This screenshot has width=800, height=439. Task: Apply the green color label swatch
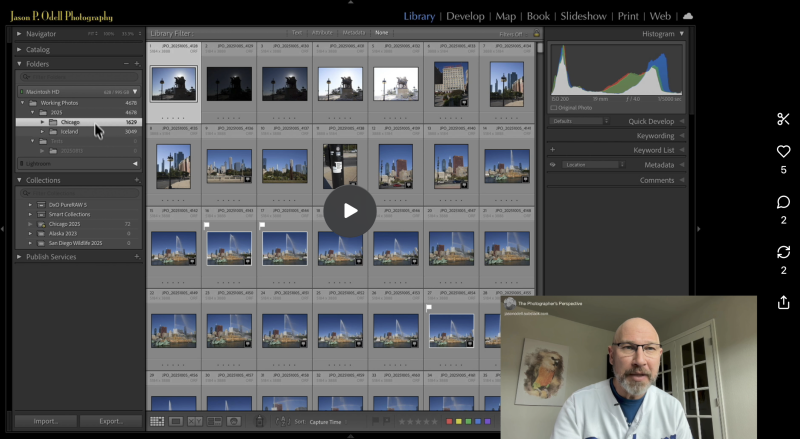(468, 422)
